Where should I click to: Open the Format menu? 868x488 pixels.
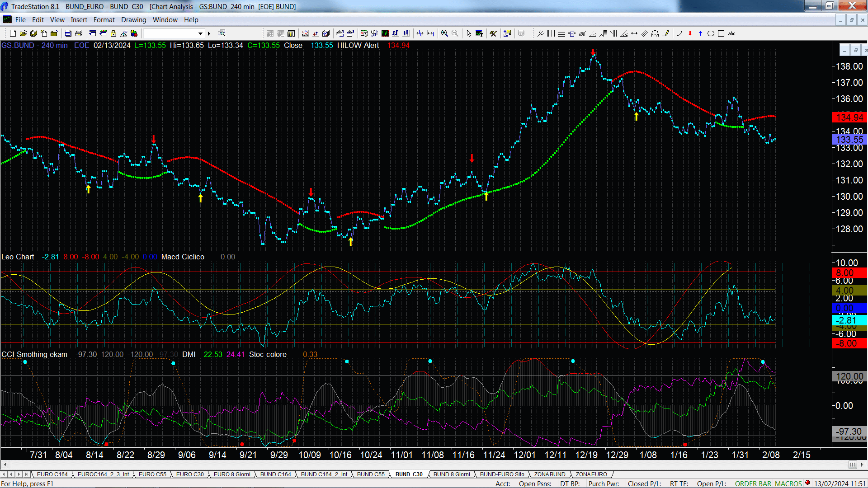(x=104, y=20)
